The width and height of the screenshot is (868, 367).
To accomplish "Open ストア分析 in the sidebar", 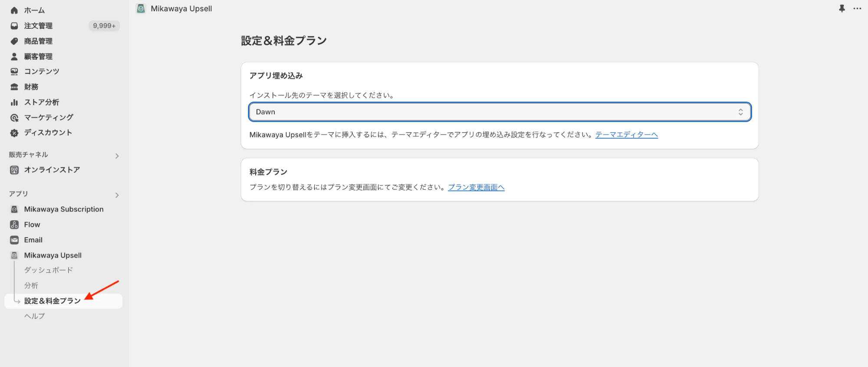I will [x=42, y=102].
